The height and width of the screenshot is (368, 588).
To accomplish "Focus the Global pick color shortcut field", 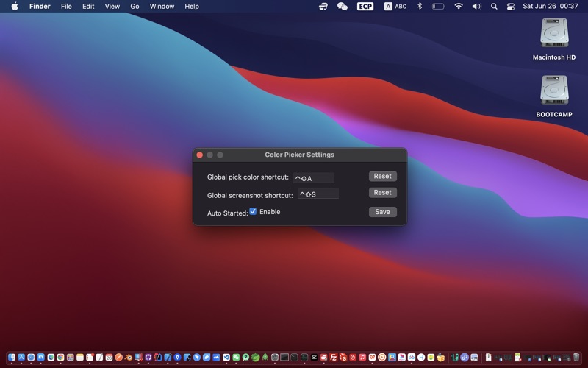I will [314, 178].
